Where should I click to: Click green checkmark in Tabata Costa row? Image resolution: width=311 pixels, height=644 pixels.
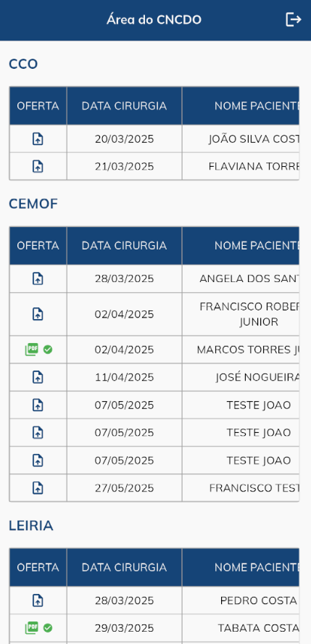[48, 628]
